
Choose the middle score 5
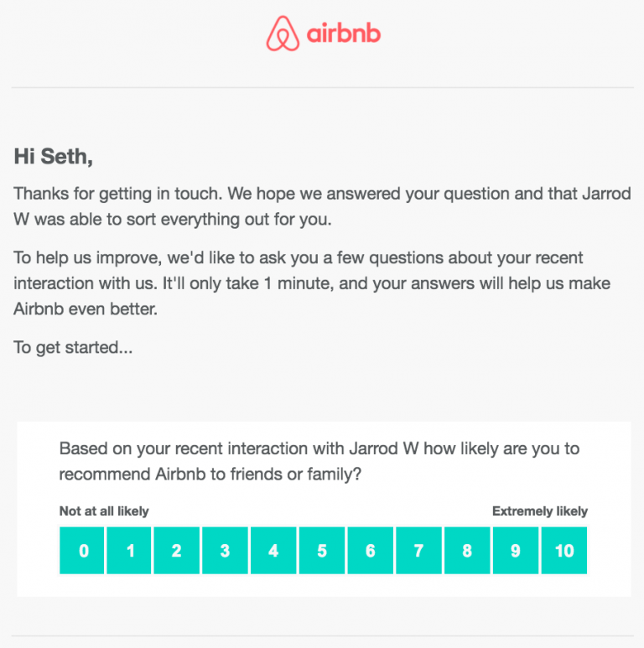click(322, 551)
